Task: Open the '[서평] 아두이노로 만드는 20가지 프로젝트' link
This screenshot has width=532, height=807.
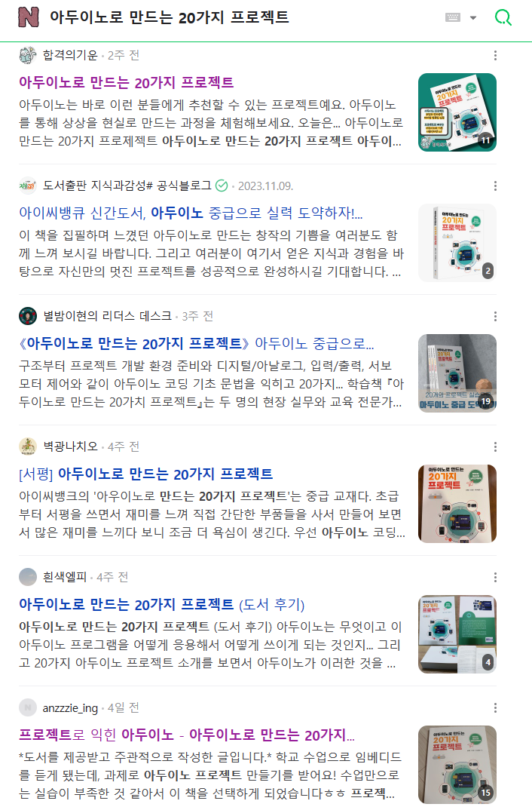Action: point(146,474)
